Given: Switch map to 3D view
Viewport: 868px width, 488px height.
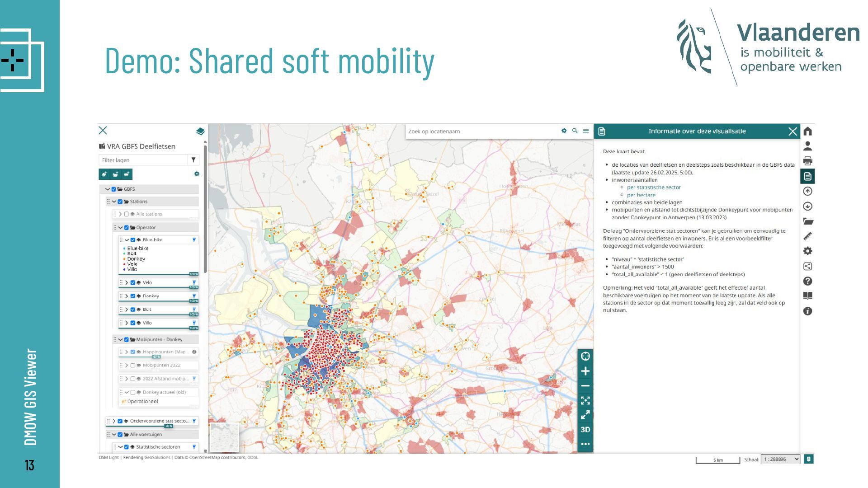Looking at the screenshot, I should click(585, 429).
